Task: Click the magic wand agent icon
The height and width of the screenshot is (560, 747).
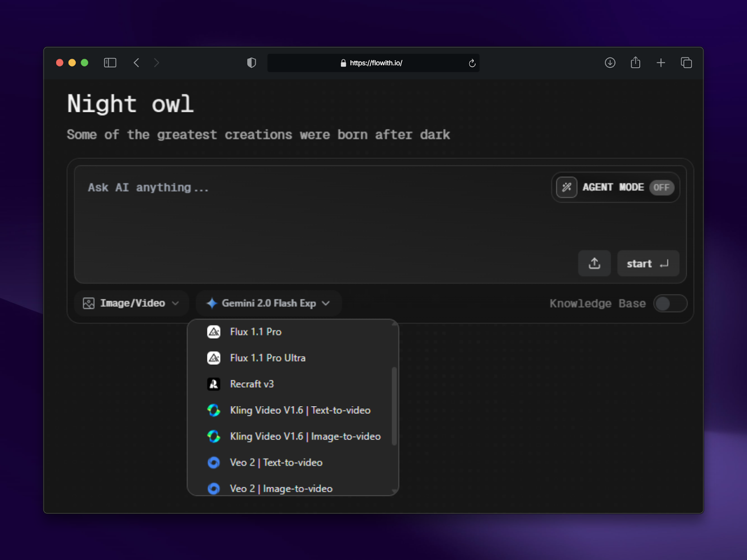Action: click(x=566, y=188)
